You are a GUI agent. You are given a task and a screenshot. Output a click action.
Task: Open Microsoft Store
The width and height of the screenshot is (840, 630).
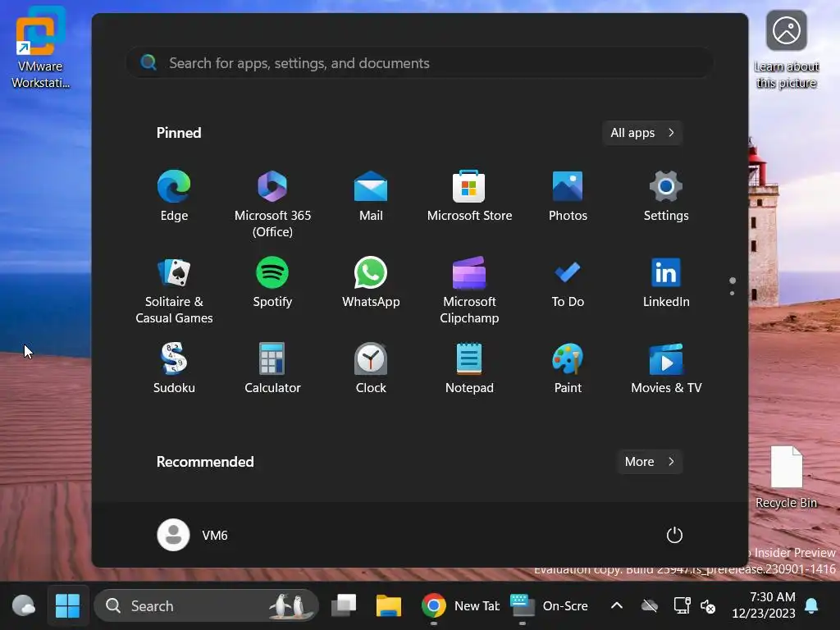tap(469, 195)
